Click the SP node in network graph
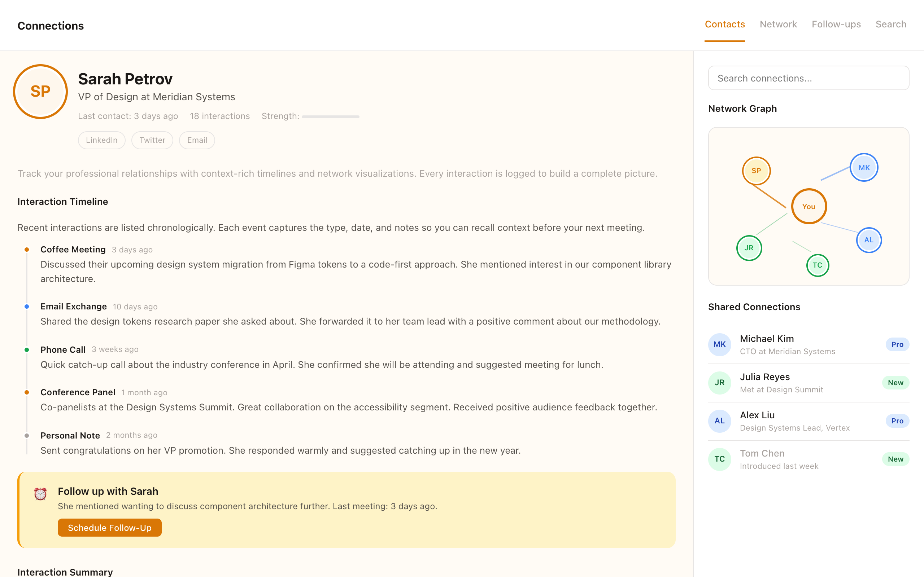The width and height of the screenshot is (924, 577). pyautogui.click(x=756, y=171)
